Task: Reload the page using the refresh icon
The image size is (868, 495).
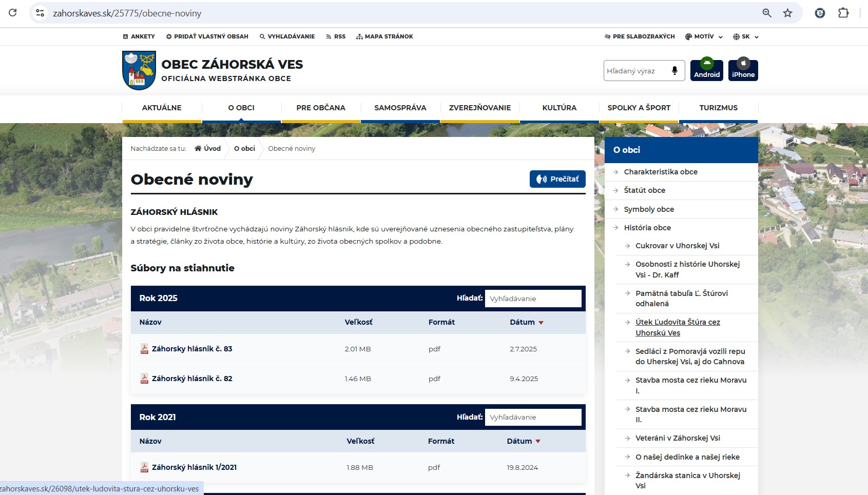Action: (13, 13)
